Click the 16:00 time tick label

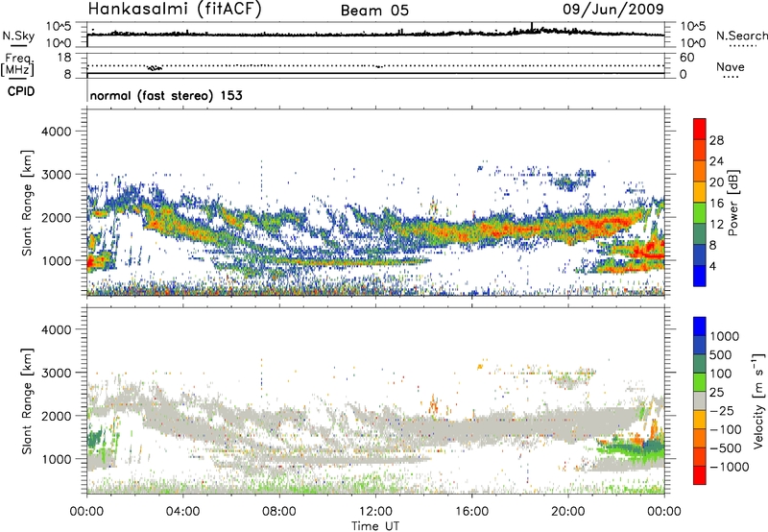(x=471, y=512)
